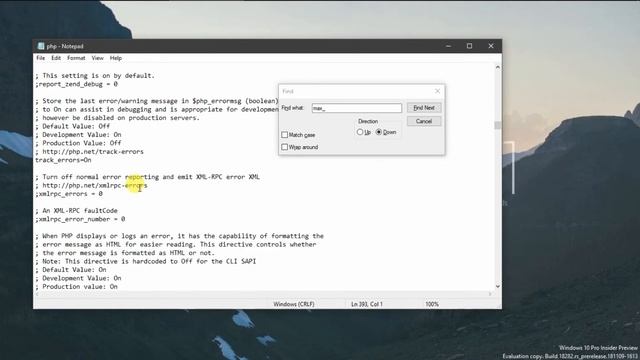This screenshot has width=640, height=360.
Task: Enable the Match case checkbox
Action: 284,135
